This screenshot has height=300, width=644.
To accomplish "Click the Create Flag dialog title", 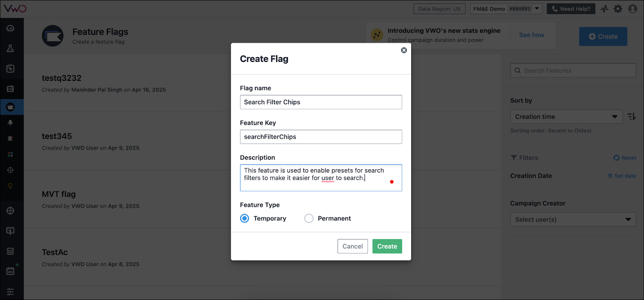I will [264, 59].
